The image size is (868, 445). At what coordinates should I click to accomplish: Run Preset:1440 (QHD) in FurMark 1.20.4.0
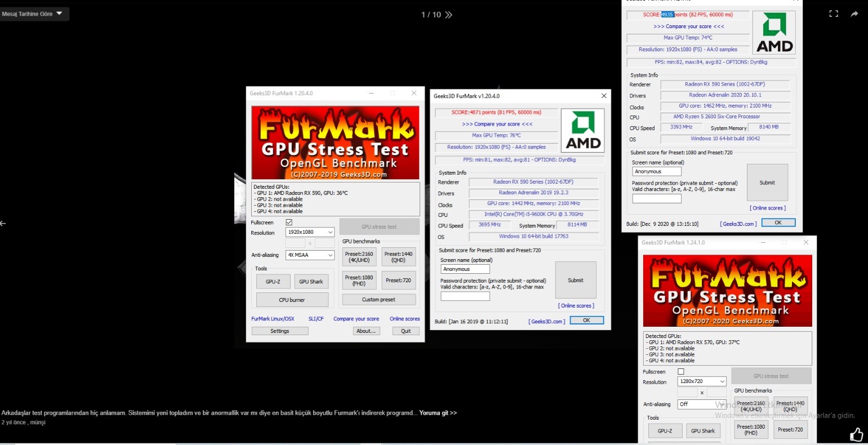click(398, 257)
